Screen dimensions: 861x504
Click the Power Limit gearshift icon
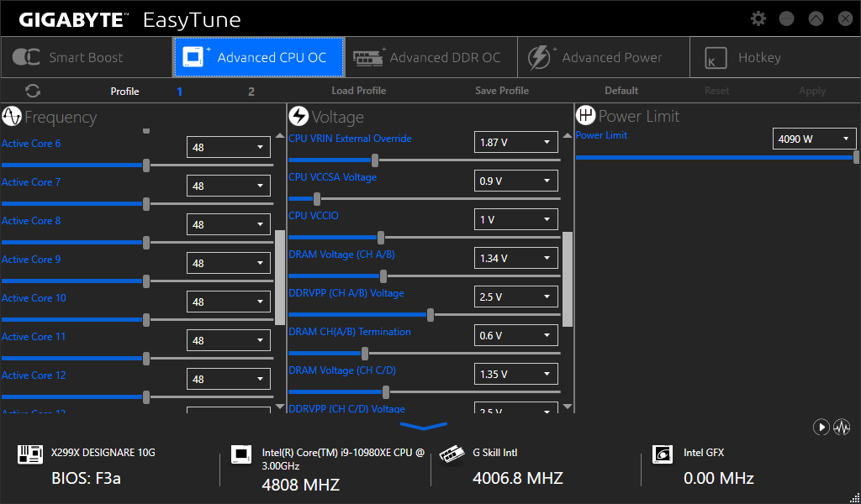(586, 116)
